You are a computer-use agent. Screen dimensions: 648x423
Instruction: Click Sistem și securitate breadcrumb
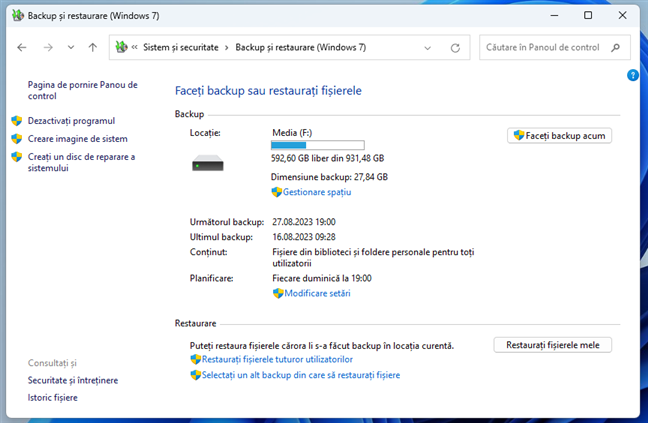click(x=181, y=48)
